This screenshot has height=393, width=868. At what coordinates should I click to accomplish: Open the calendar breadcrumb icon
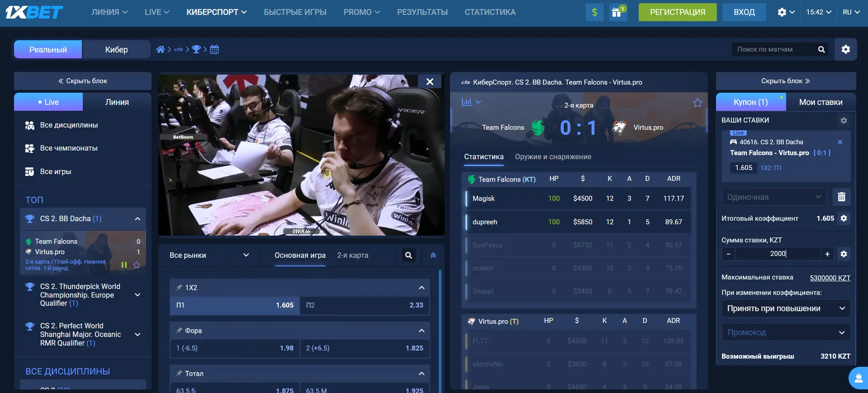point(214,49)
